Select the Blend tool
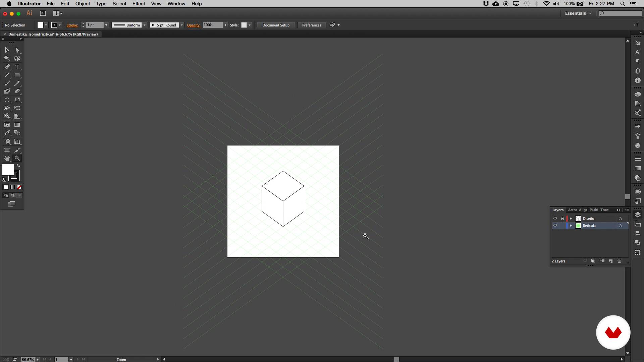This screenshot has width=644, height=362. 17,133
